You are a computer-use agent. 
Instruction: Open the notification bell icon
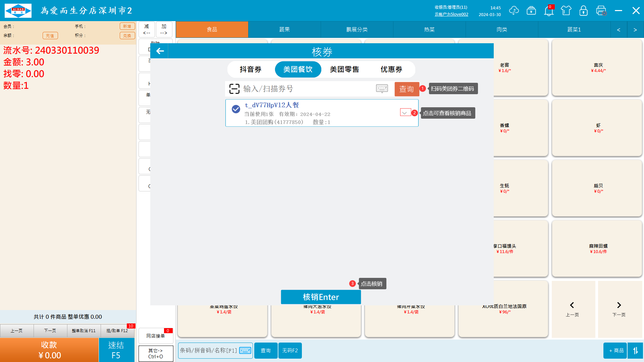pos(549,11)
